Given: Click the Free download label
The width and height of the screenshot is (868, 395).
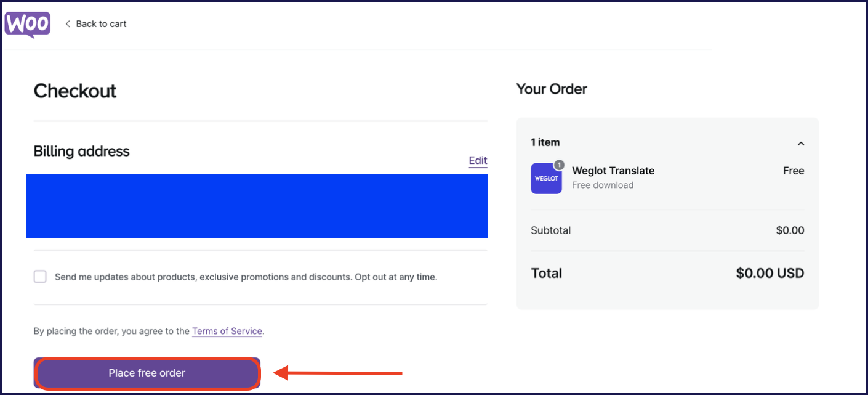Looking at the screenshot, I should [602, 185].
